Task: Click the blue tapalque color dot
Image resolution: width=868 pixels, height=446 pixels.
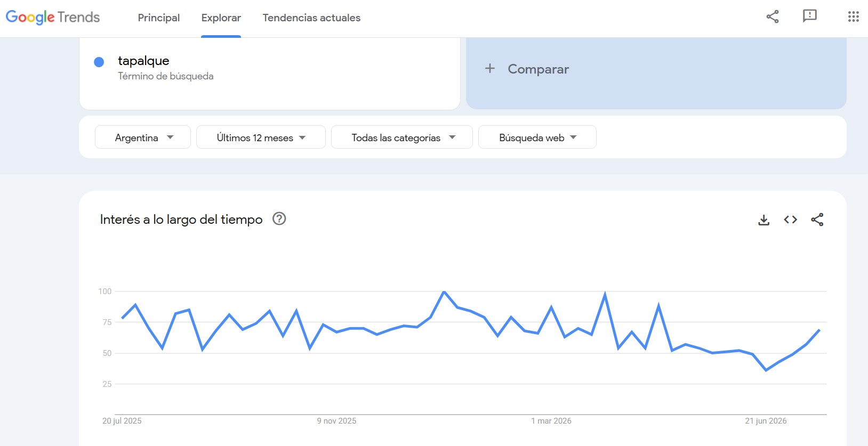Action: click(x=99, y=62)
